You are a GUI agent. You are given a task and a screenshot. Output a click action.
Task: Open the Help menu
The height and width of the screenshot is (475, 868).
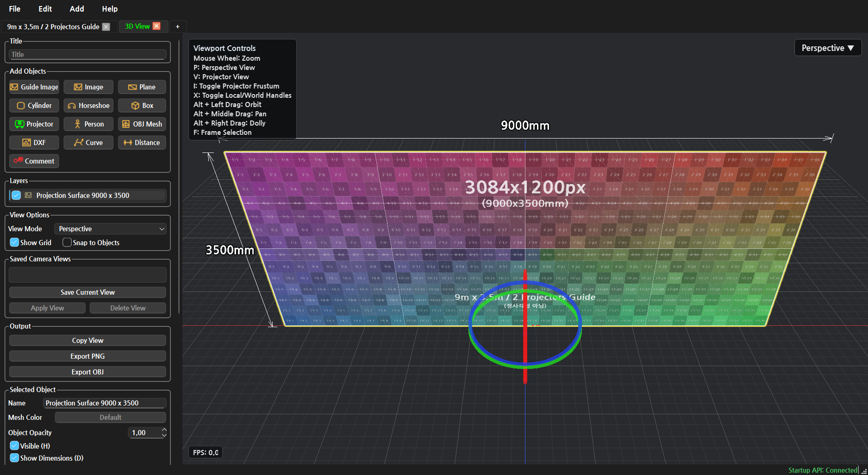click(x=110, y=9)
